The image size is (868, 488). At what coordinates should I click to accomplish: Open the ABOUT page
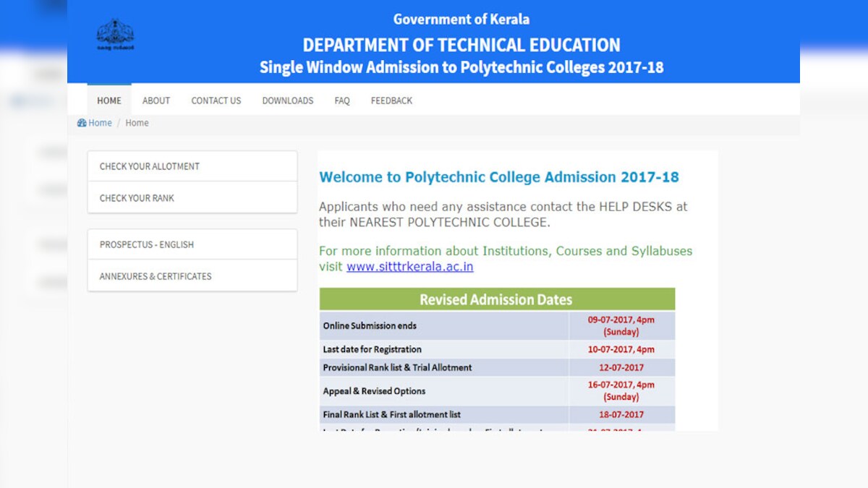pos(156,100)
